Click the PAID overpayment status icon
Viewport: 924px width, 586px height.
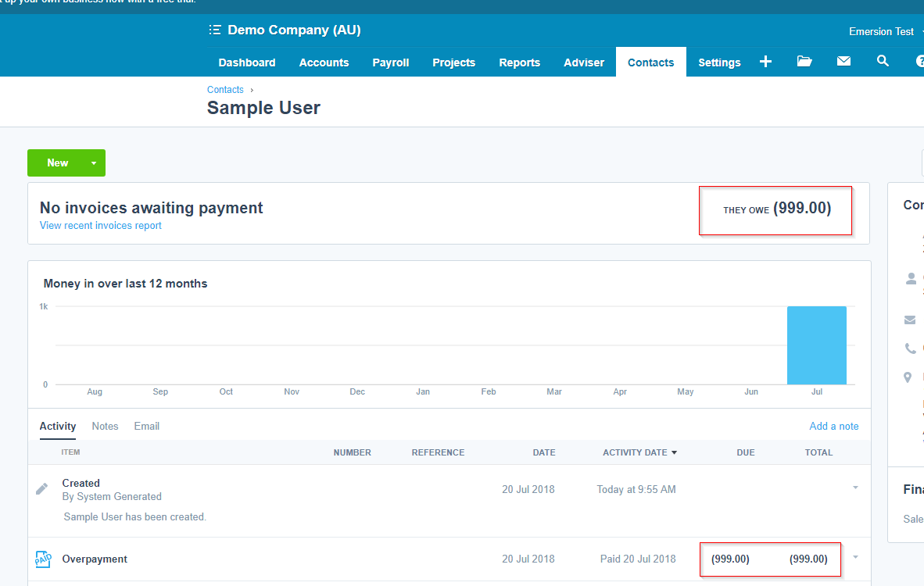click(x=42, y=559)
